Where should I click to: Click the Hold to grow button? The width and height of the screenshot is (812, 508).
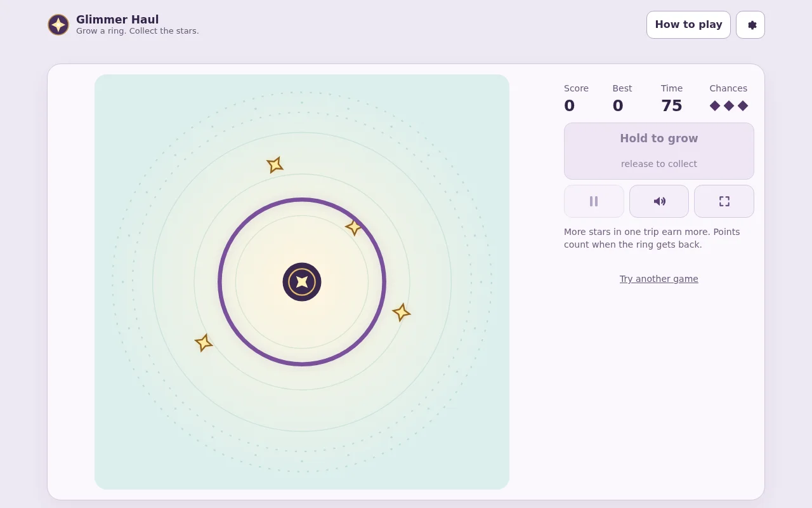(x=659, y=151)
